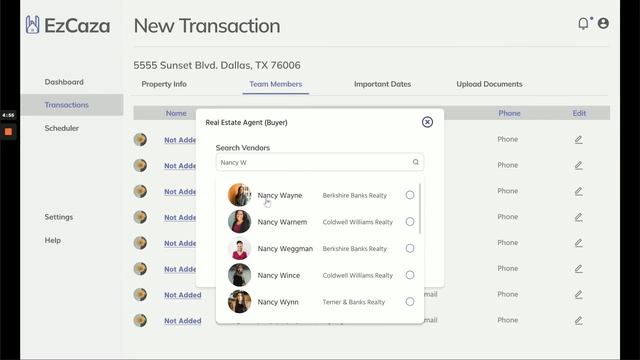Screen dimensions: 640x360
Task: Click Nancy Warnem's profile photo
Action: pyautogui.click(x=239, y=222)
